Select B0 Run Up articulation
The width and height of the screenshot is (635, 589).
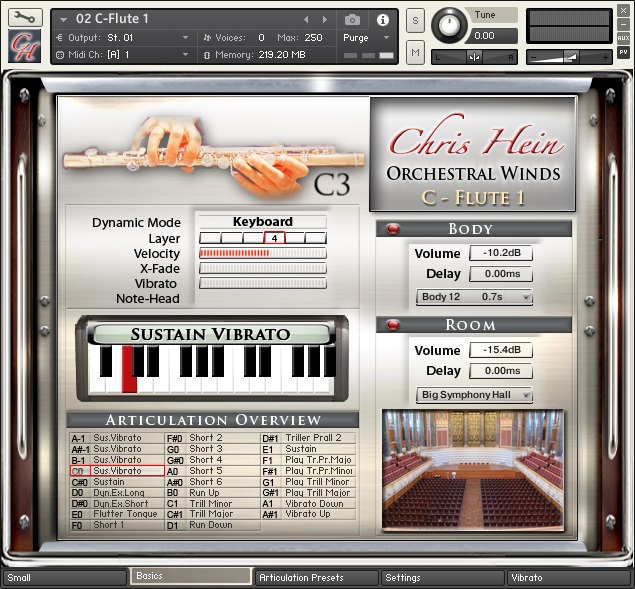point(213,493)
